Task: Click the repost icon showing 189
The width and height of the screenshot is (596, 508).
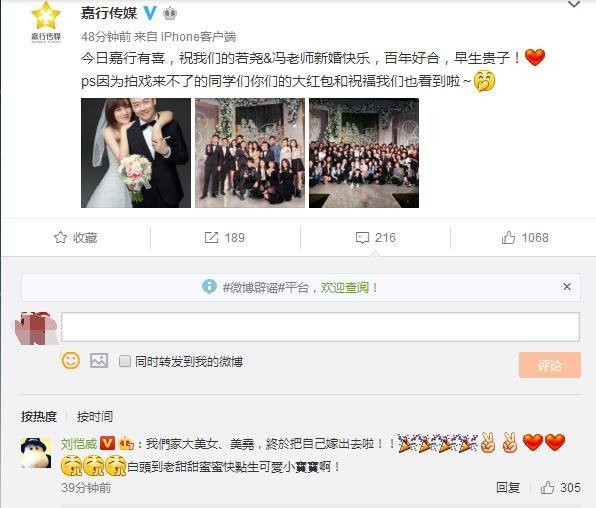Action: tap(211, 238)
